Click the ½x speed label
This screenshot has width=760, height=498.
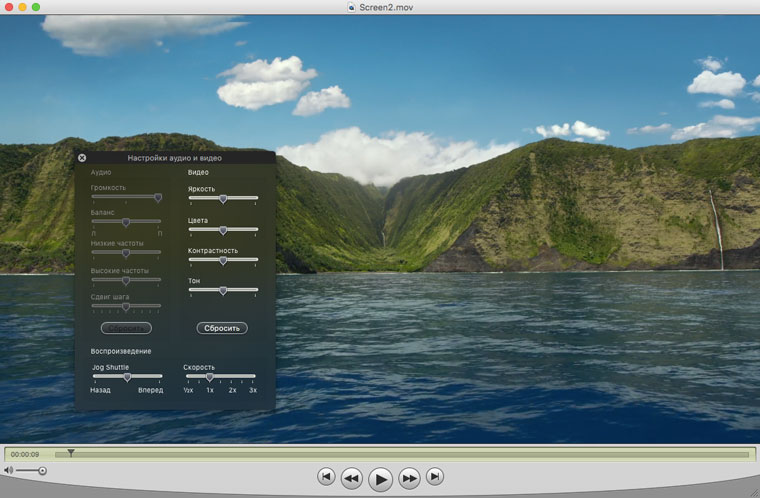tap(188, 390)
